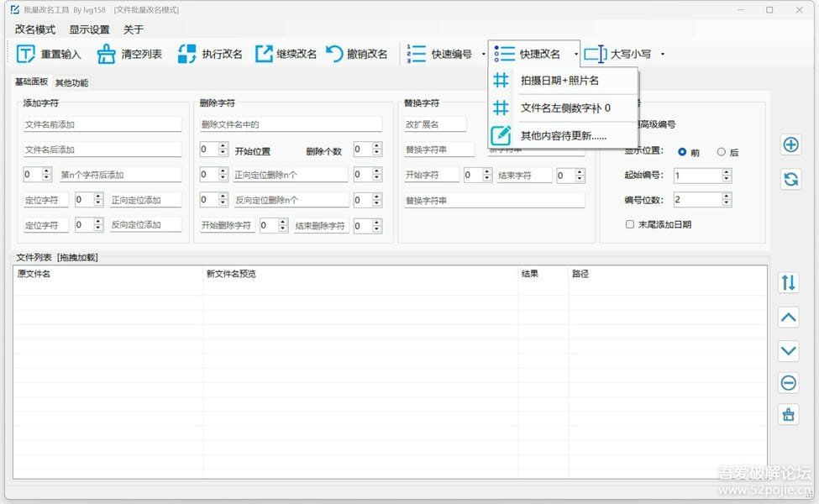Open the 快速编号 dropdown arrow
Viewport: 819px width, 504px height.
(483, 52)
